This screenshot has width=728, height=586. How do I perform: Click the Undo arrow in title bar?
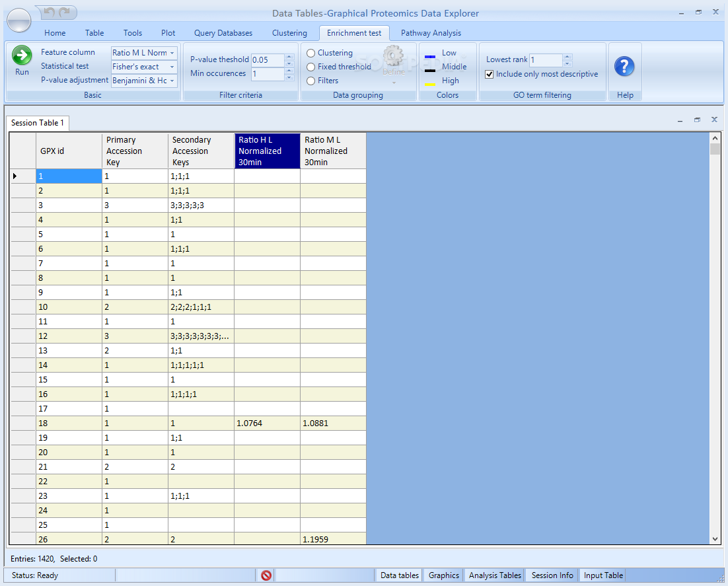coord(50,12)
